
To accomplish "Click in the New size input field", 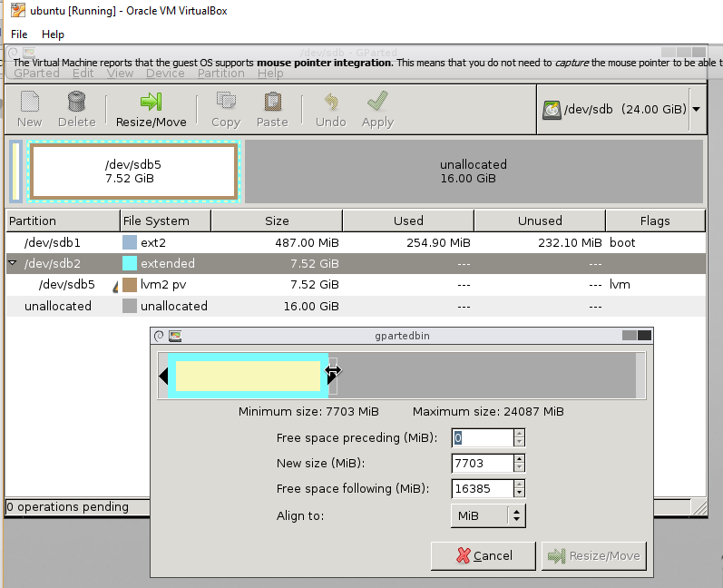I will coord(483,463).
